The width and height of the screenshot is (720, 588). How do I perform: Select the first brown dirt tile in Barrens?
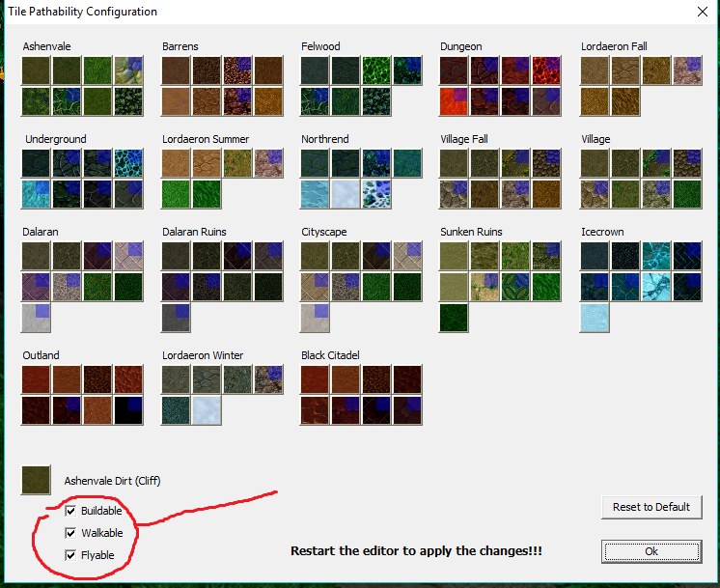[x=176, y=70]
